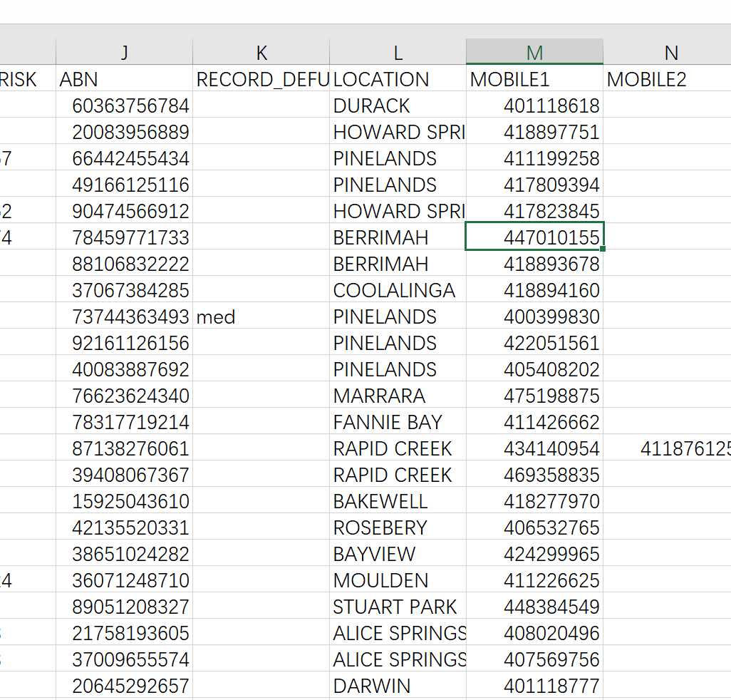Viewport: 731px width, 700px height.
Task: Select ABN cell 88106832222
Action: [124, 263]
